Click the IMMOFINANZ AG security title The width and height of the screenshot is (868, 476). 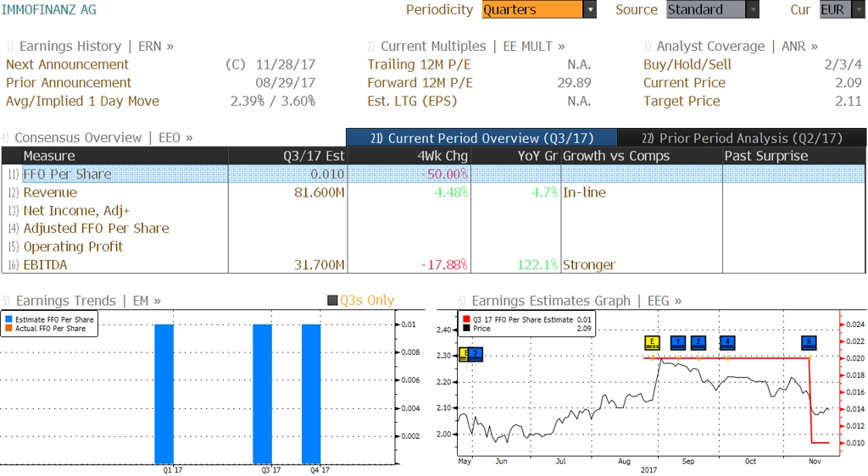[48, 9]
